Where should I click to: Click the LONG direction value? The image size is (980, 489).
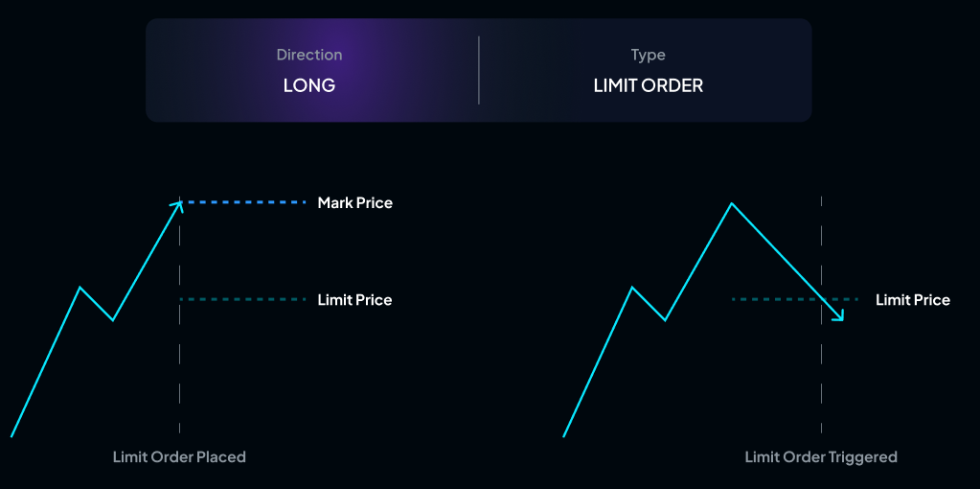[x=309, y=85]
